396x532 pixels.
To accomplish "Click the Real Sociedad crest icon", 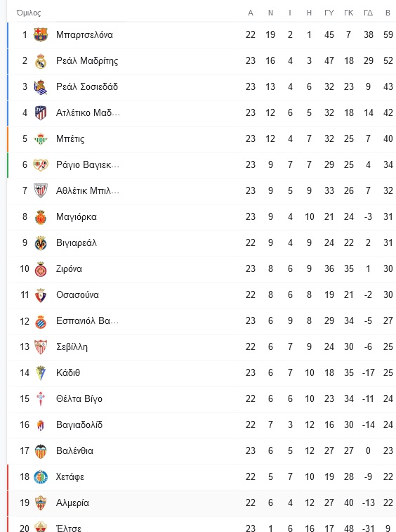I will point(40,87).
